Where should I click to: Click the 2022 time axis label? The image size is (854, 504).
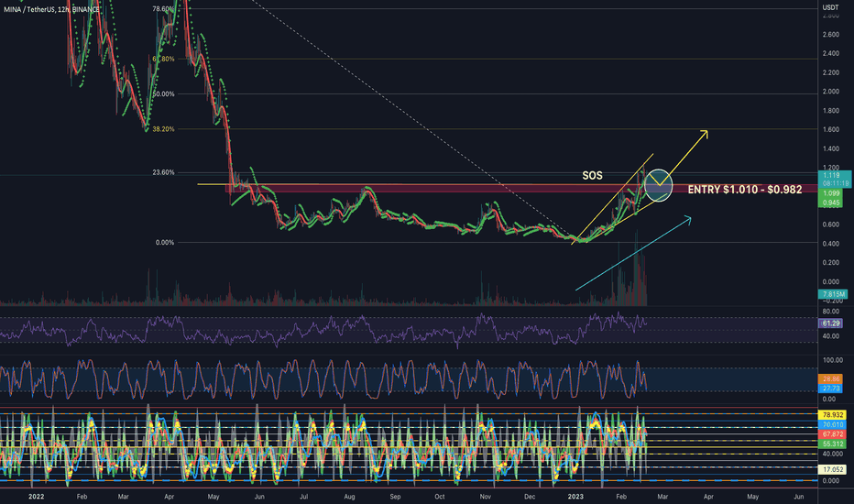36,497
